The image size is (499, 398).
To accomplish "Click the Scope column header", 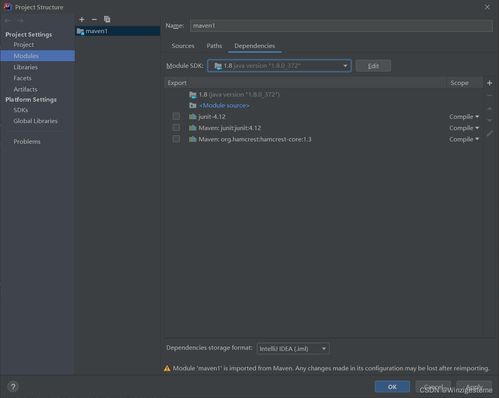I will pos(459,83).
